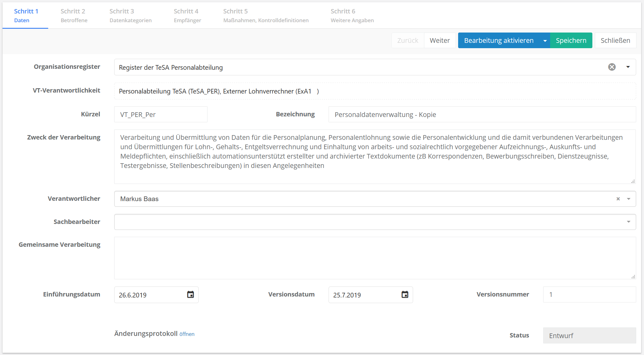Viewport: 644px width, 355px height.
Task: Open Schritt 5 Maßnahmen, Kontrolldefinitionen tab
Action: [x=266, y=16]
